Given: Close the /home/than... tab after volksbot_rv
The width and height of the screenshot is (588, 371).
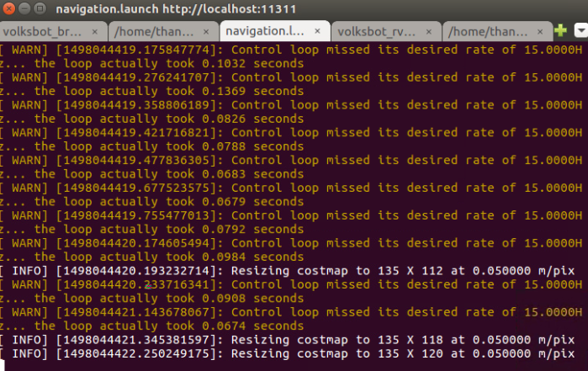Looking at the screenshot, I should (x=541, y=32).
